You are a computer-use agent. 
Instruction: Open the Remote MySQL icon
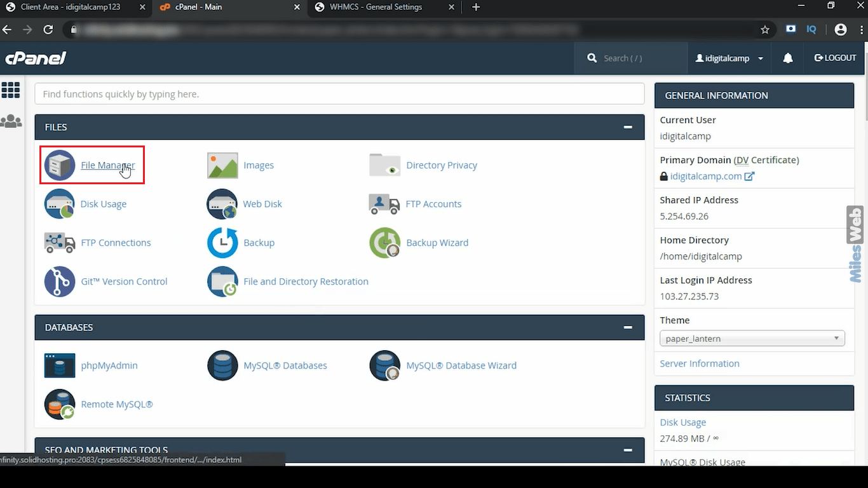pyautogui.click(x=60, y=404)
